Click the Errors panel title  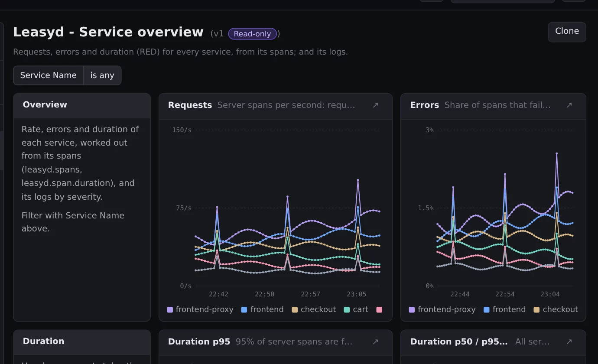click(424, 105)
